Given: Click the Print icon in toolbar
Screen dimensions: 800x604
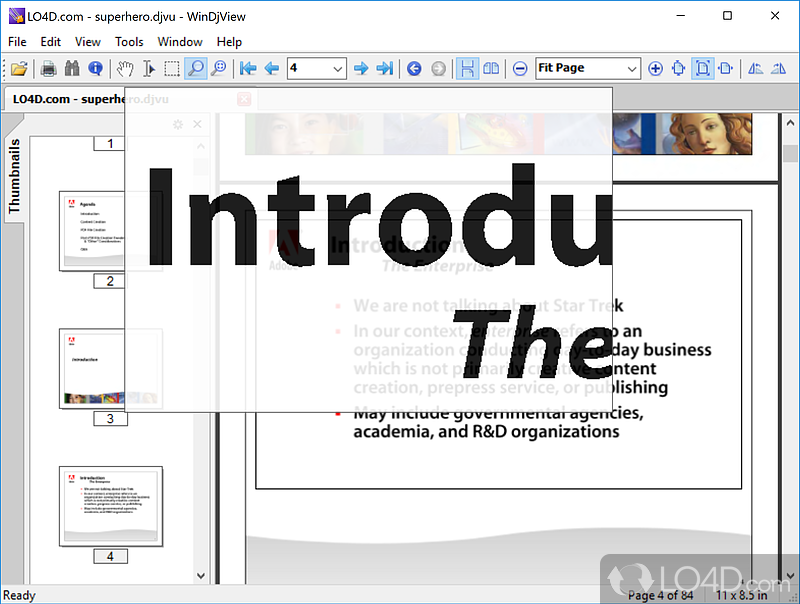Looking at the screenshot, I should [x=48, y=68].
